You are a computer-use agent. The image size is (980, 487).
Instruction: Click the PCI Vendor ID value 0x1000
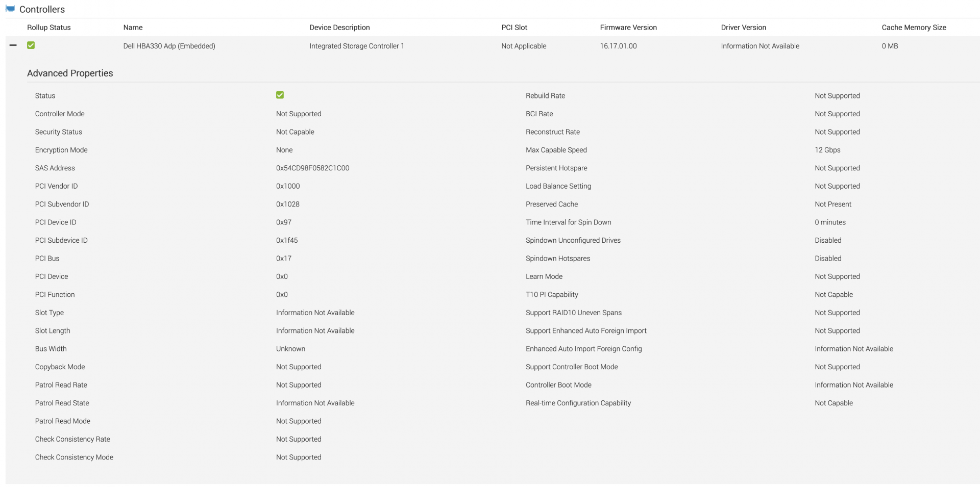tap(288, 186)
